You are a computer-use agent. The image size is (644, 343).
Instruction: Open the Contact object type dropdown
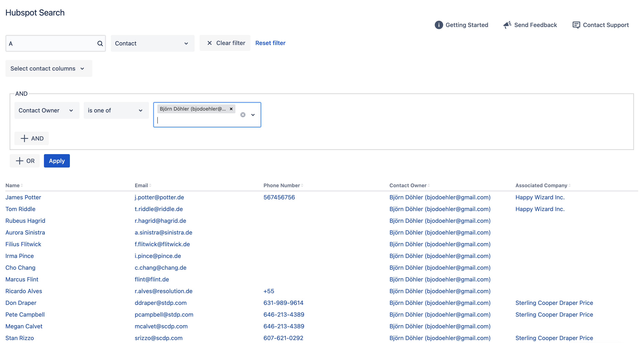point(152,44)
